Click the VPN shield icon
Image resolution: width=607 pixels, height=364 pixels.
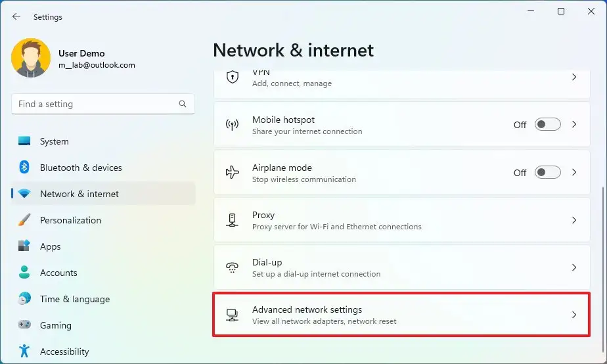pos(233,78)
